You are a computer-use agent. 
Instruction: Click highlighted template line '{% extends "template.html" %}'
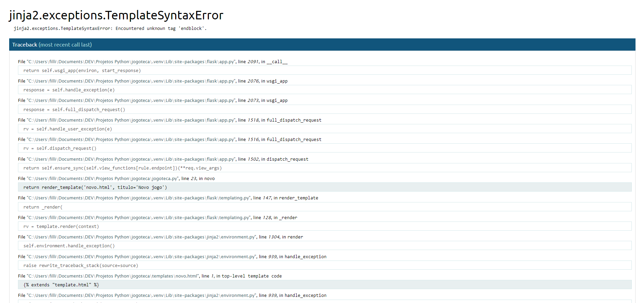coord(325,285)
